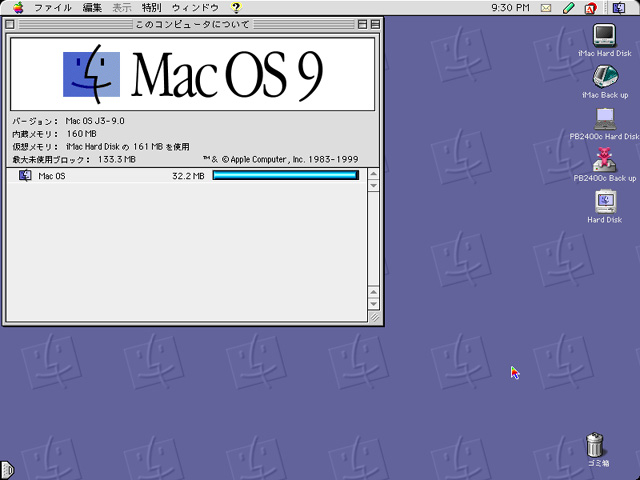
Task: Open the ウィンドウ menu
Action: click(x=196, y=7)
